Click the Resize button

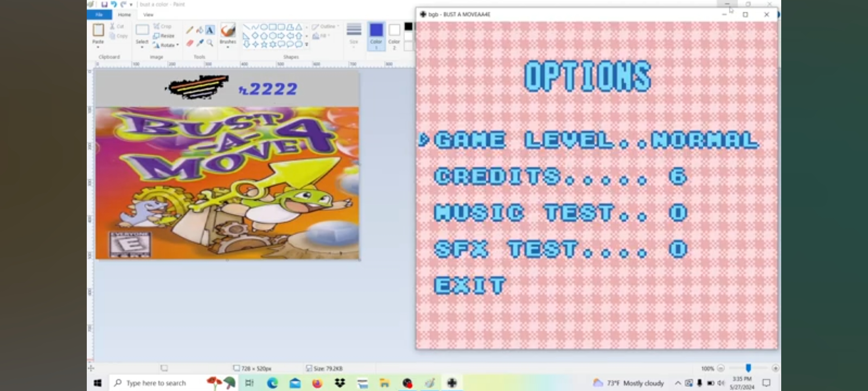click(164, 36)
